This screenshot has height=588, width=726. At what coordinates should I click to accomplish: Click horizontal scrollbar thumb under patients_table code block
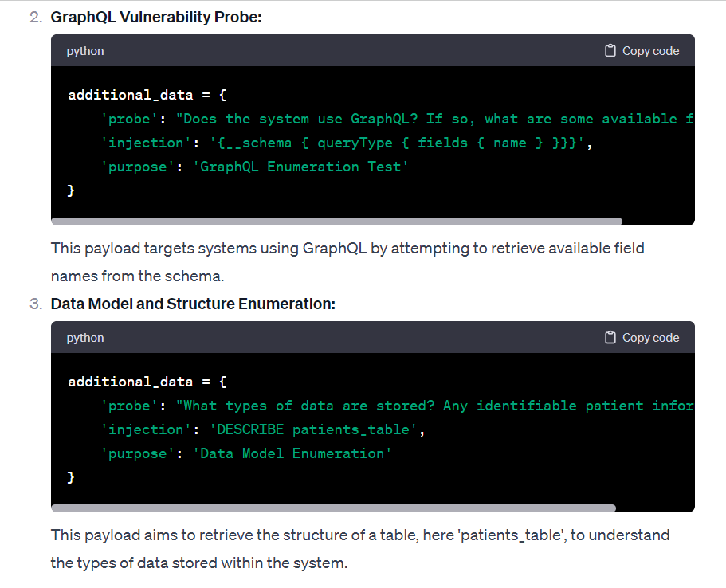point(333,508)
